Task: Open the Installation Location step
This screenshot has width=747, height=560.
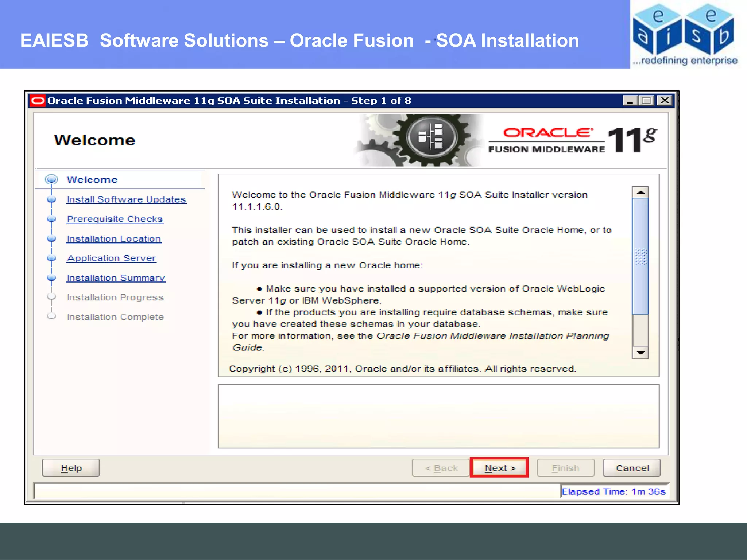Action: coord(113,238)
